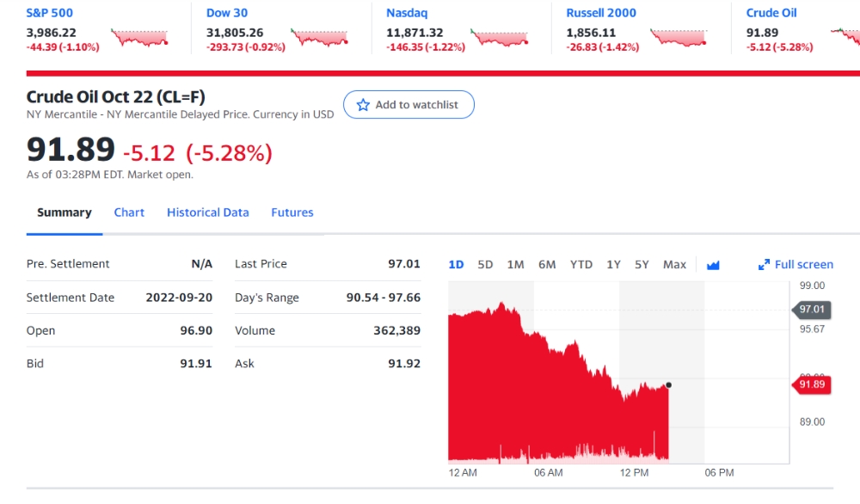Open the S&P 500 index link
The height and width of the screenshot is (504, 860).
click(x=49, y=13)
